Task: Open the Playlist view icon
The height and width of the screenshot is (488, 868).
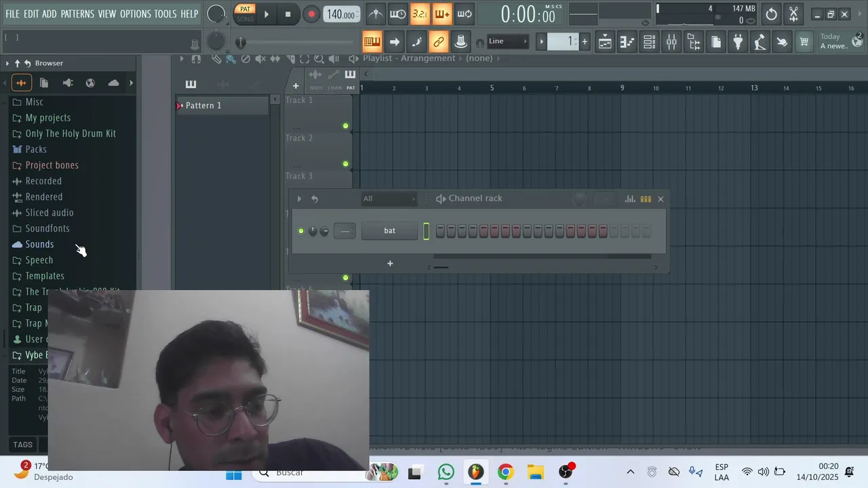Action: pos(605,42)
